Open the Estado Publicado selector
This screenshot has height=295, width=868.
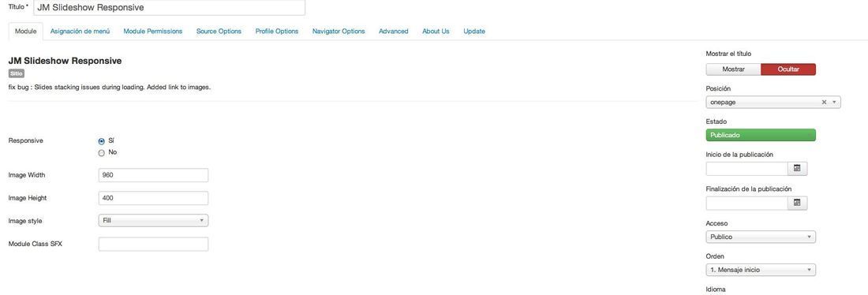click(761, 135)
